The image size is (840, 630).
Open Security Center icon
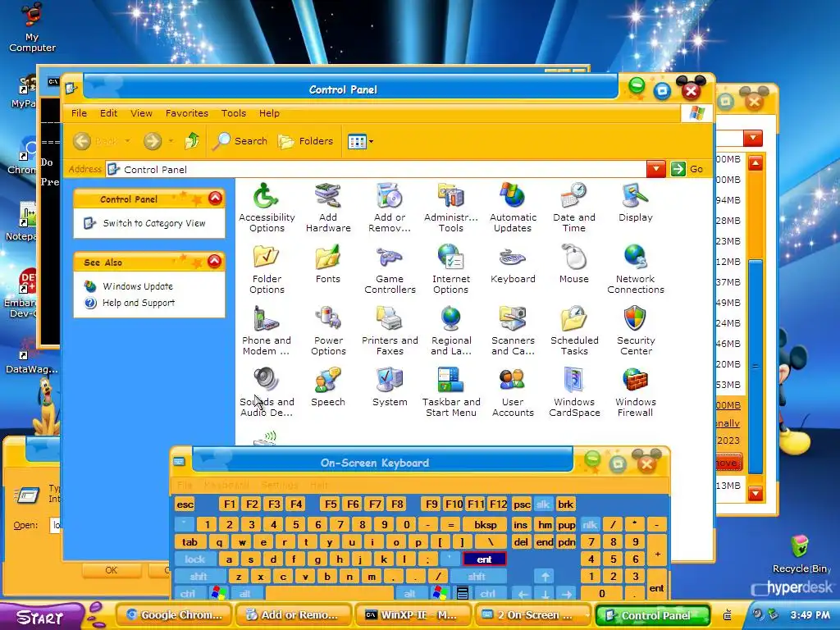click(636, 331)
